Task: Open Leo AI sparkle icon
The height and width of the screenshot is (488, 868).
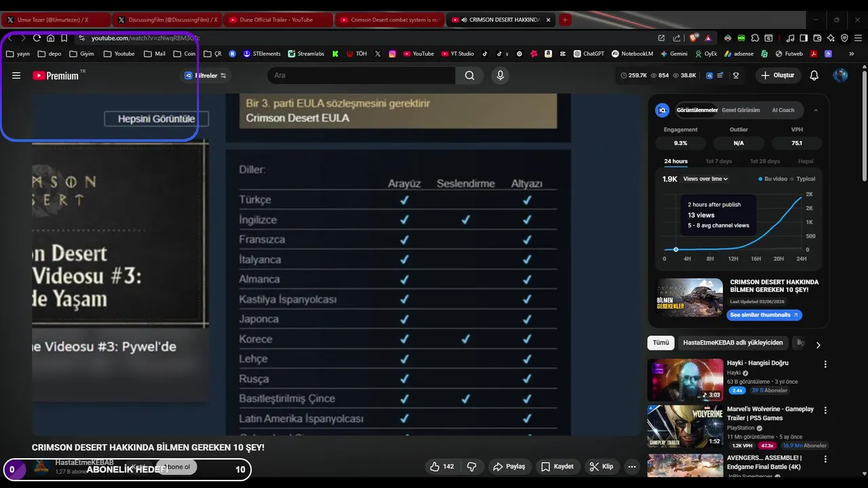Action: 831,38
